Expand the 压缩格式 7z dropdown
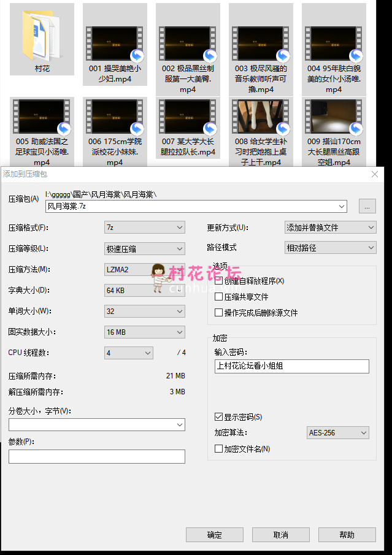The width and height of the screenshot is (392, 555). click(145, 228)
